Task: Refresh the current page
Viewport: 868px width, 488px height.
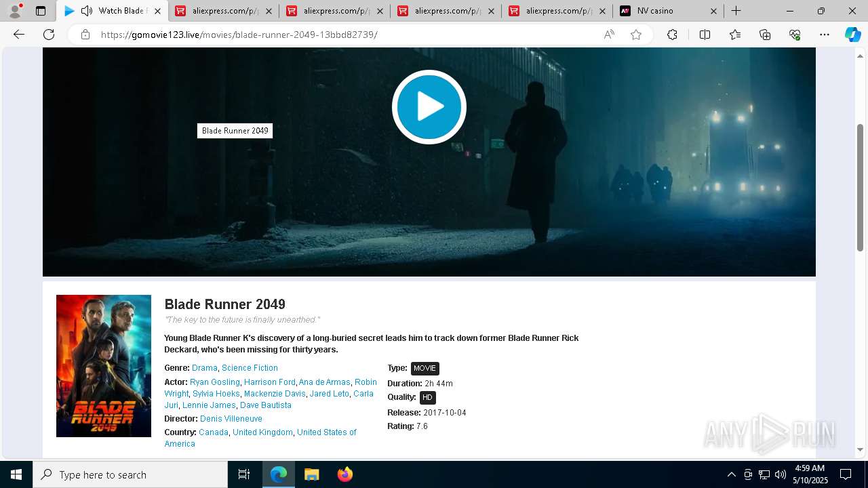Action: 49,35
